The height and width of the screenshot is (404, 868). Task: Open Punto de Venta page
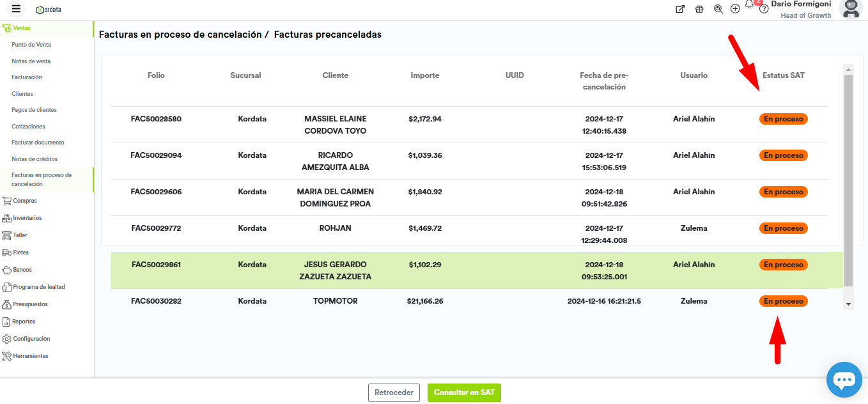[x=31, y=45]
